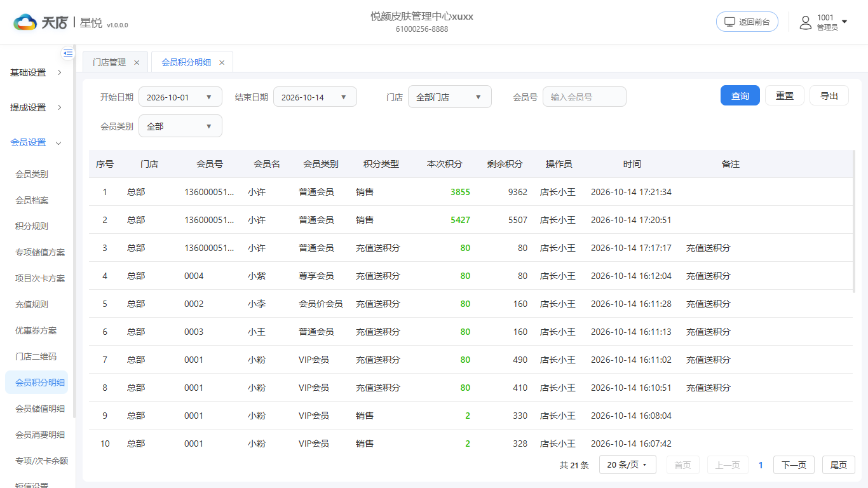The width and height of the screenshot is (868, 488).
Task: Click the cloud logo icon
Action: click(x=25, y=23)
